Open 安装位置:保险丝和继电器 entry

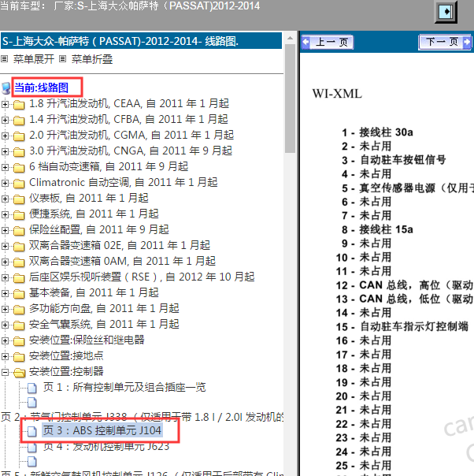click(x=87, y=340)
